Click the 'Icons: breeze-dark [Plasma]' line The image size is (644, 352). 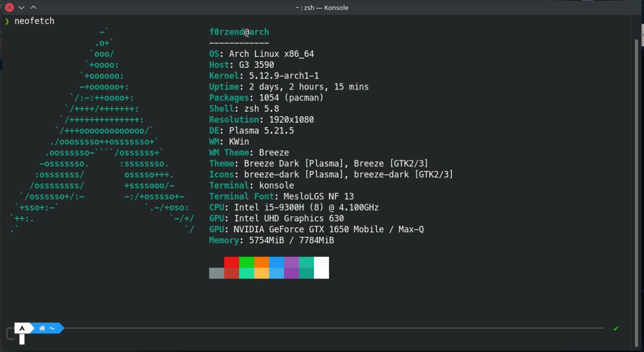click(x=331, y=174)
